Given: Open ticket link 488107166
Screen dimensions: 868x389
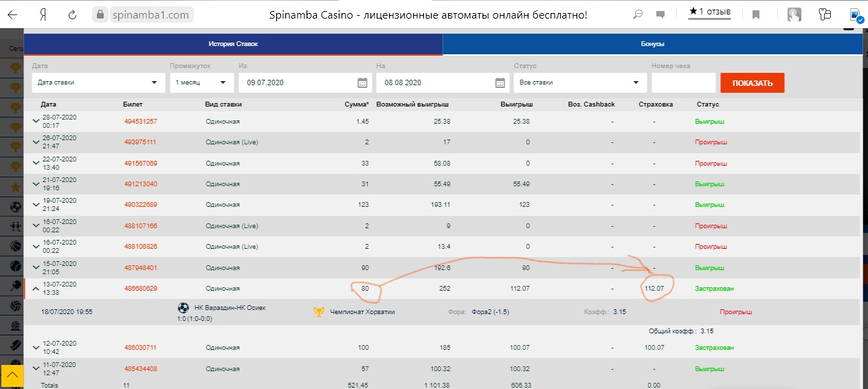Looking at the screenshot, I should (x=141, y=226).
